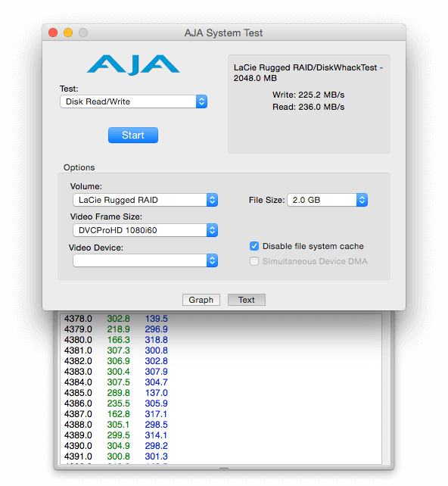Click the Read: 236.0 MB/s result
The image size is (448, 486).
(x=308, y=107)
